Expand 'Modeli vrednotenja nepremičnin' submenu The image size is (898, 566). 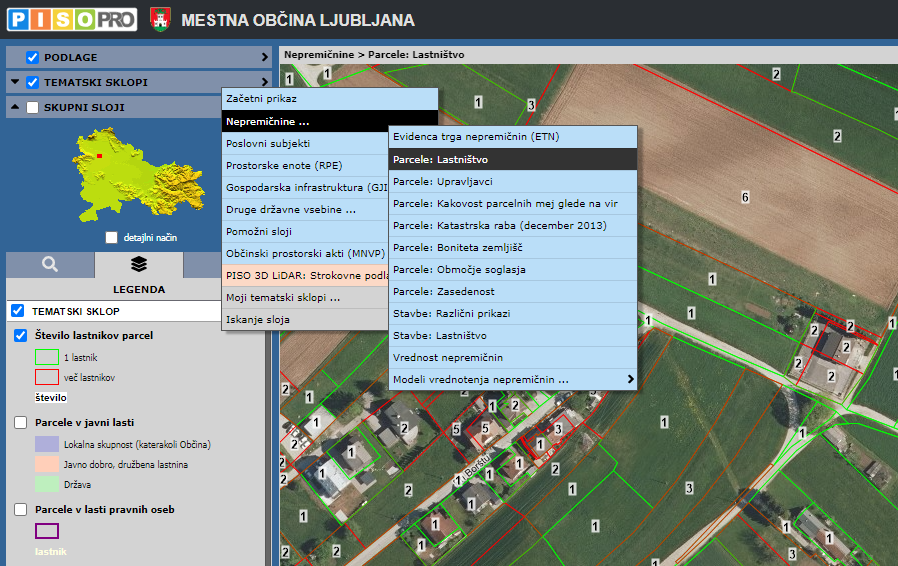coord(630,380)
